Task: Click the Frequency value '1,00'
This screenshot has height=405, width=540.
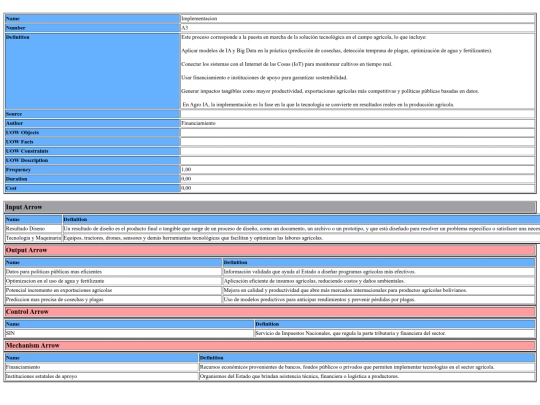Action: 357,170
